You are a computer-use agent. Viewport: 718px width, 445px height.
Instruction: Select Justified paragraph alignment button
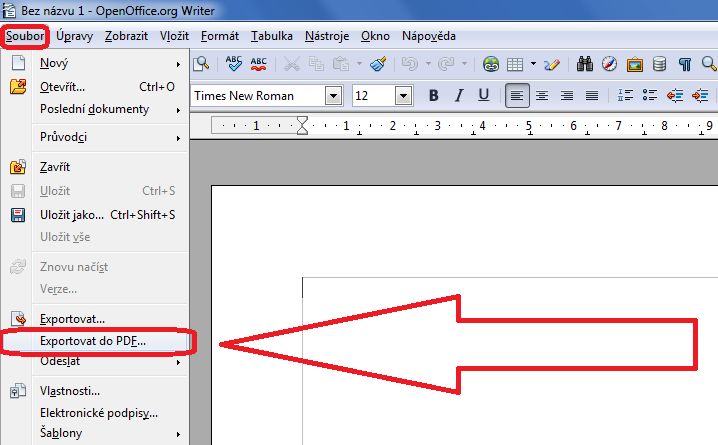pyautogui.click(x=592, y=96)
